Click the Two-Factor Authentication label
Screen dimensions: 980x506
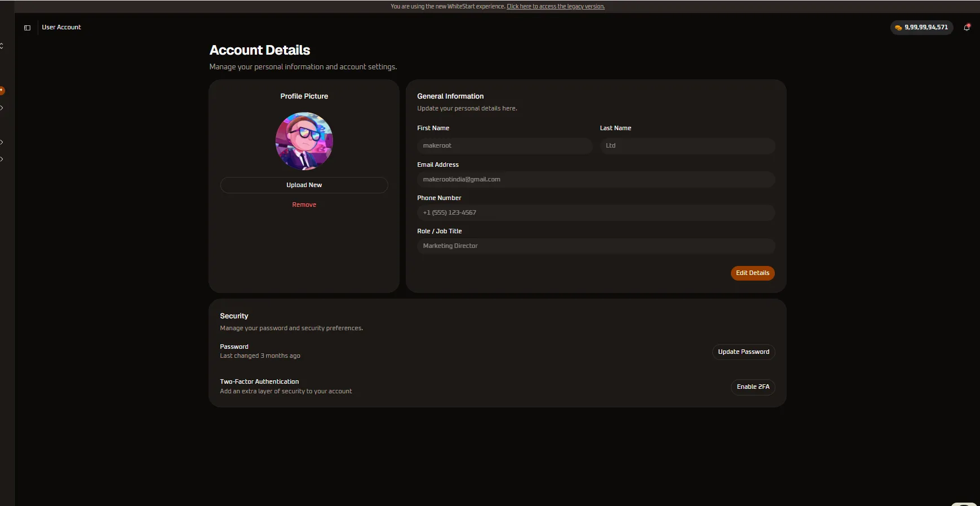pyautogui.click(x=259, y=382)
